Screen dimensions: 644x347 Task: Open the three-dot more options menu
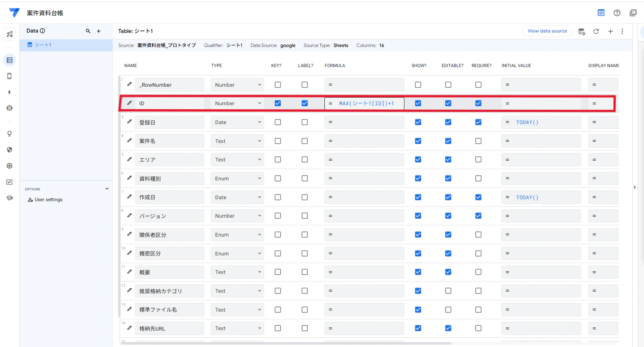[x=622, y=31]
